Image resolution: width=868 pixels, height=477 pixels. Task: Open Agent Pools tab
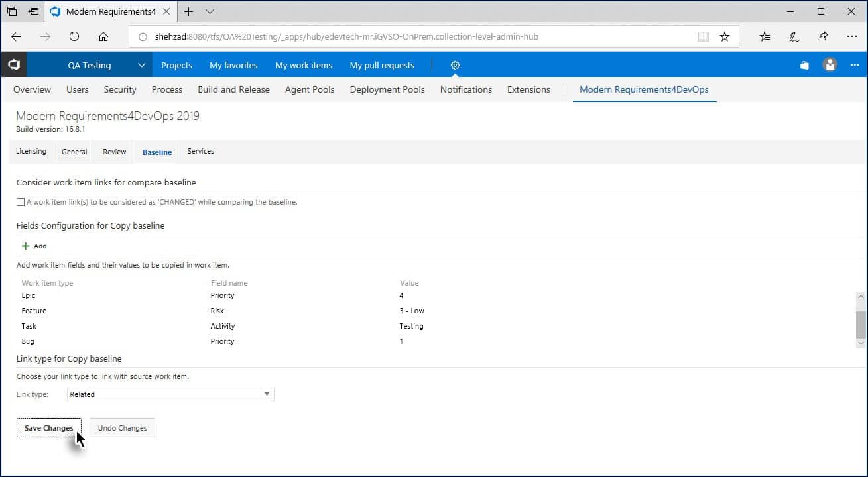(x=310, y=89)
